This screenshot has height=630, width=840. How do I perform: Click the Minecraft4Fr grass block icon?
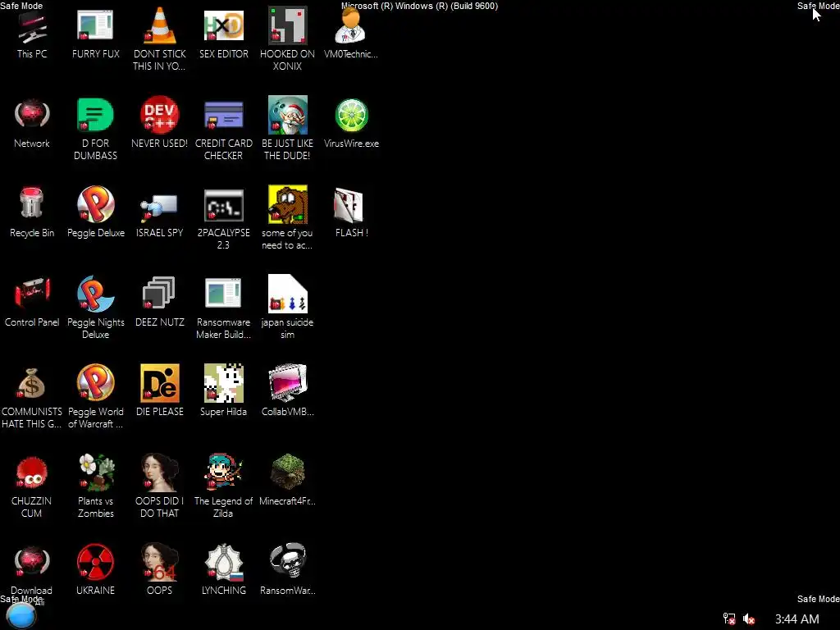click(287, 472)
